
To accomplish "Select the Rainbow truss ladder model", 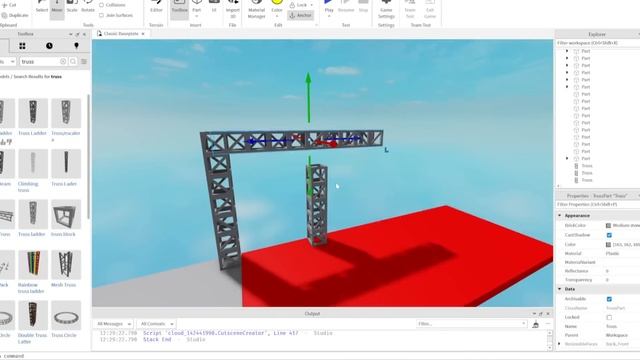I will pos(33,272).
